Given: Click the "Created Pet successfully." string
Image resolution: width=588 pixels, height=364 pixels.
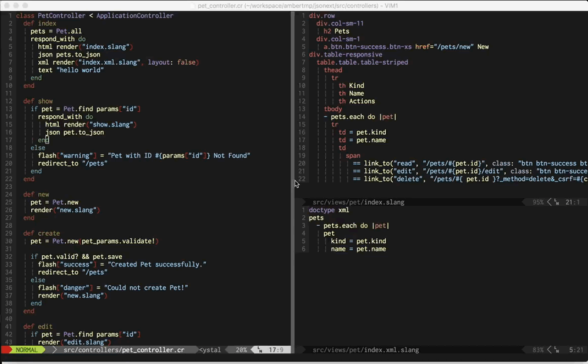Looking at the screenshot, I should [157, 265].
